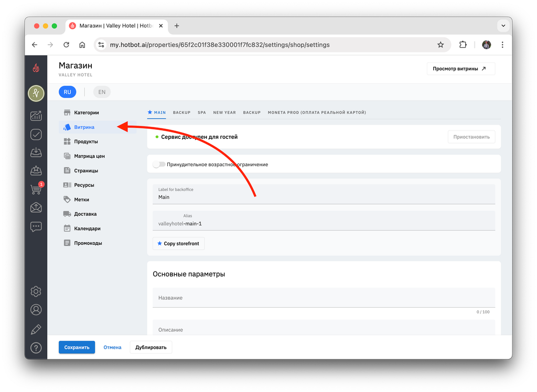Open the chat bubble sidebar icon
Image resolution: width=537 pixels, height=392 pixels.
tap(36, 226)
